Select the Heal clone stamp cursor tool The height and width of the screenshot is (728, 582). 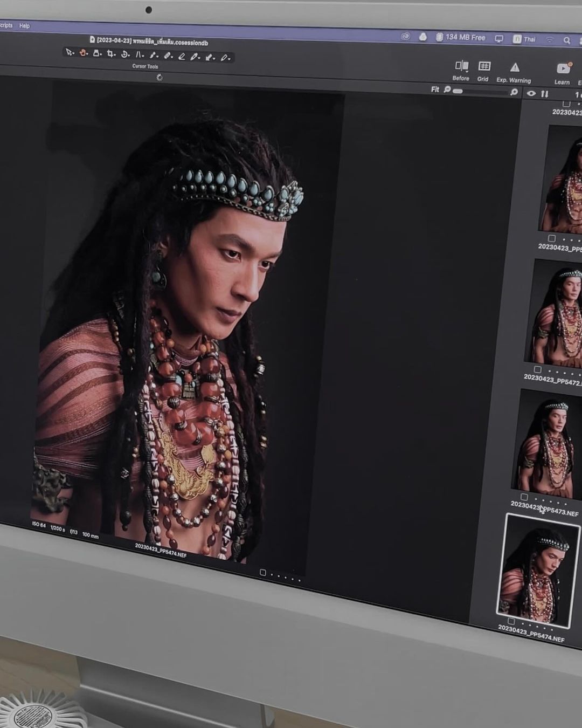(210, 58)
